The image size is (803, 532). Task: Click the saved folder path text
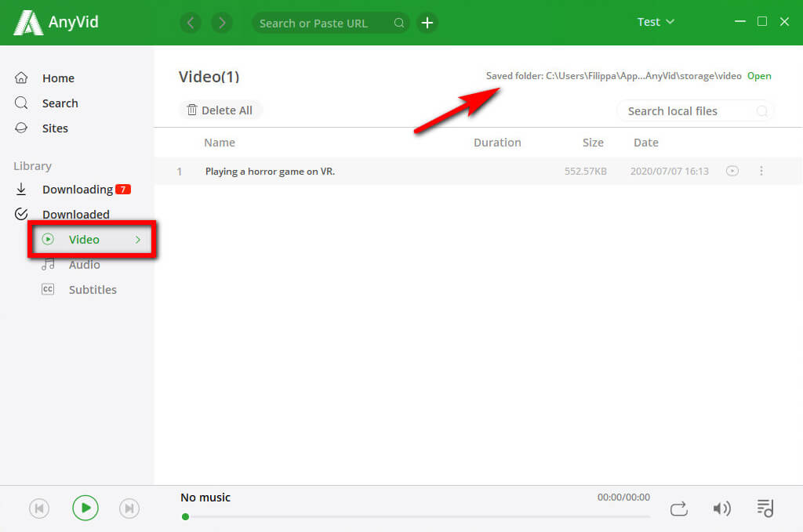click(613, 76)
